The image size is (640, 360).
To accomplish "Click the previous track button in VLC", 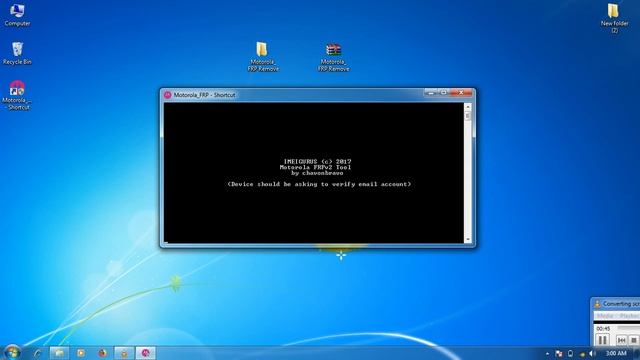I will [621, 340].
